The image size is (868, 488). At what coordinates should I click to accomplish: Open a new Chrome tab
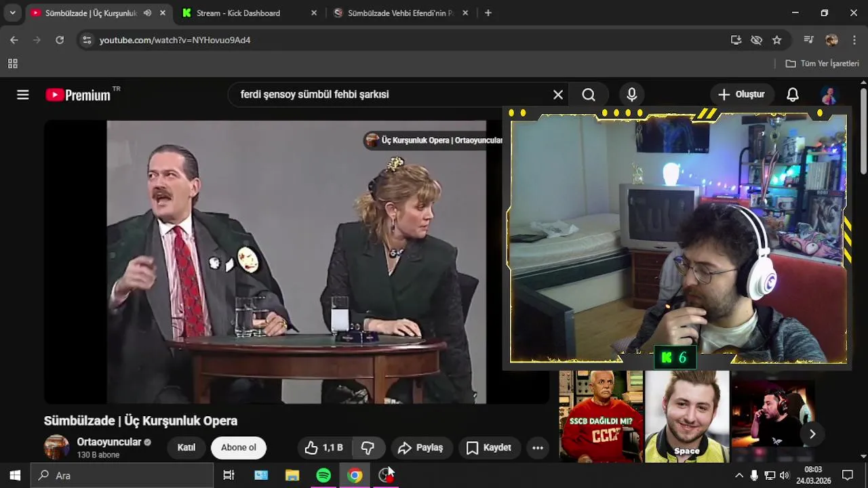[488, 13]
